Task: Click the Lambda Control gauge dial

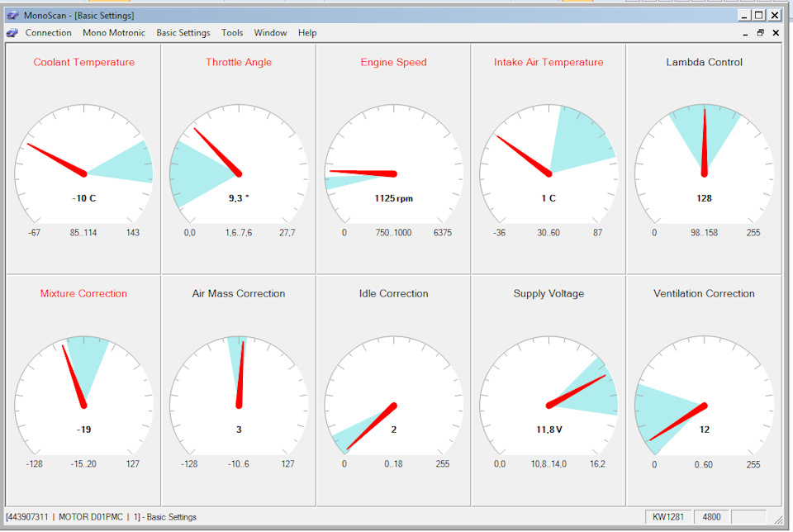Action: (x=704, y=164)
